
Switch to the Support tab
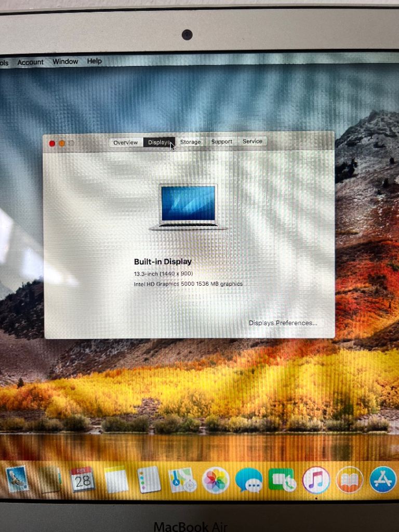222,141
